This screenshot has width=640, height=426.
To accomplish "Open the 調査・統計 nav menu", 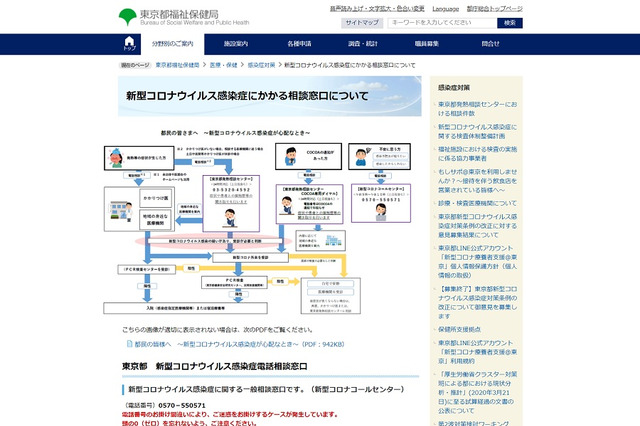I will point(363,44).
